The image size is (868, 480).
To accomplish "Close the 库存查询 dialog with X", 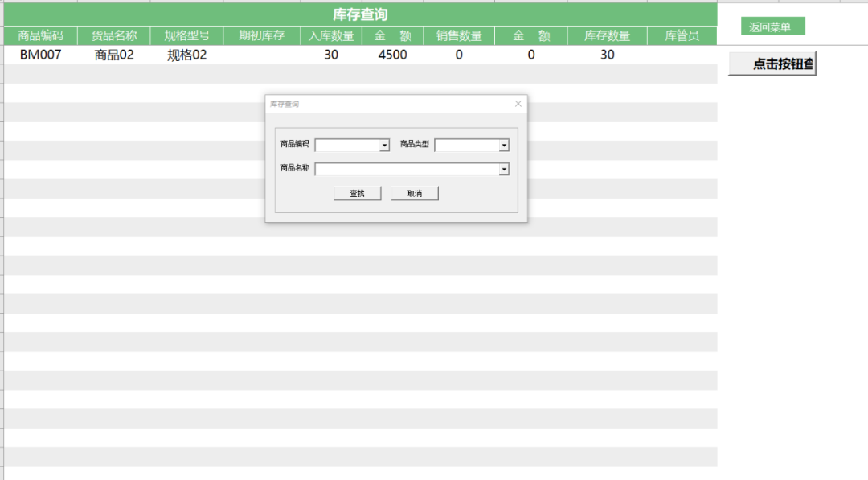I will pyautogui.click(x=518, y=104).
